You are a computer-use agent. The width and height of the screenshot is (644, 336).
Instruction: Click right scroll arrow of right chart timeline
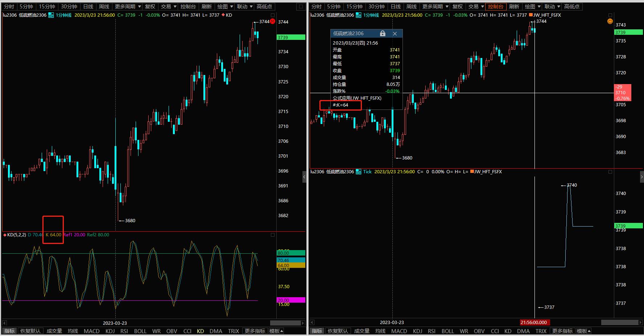click(640, 323)
